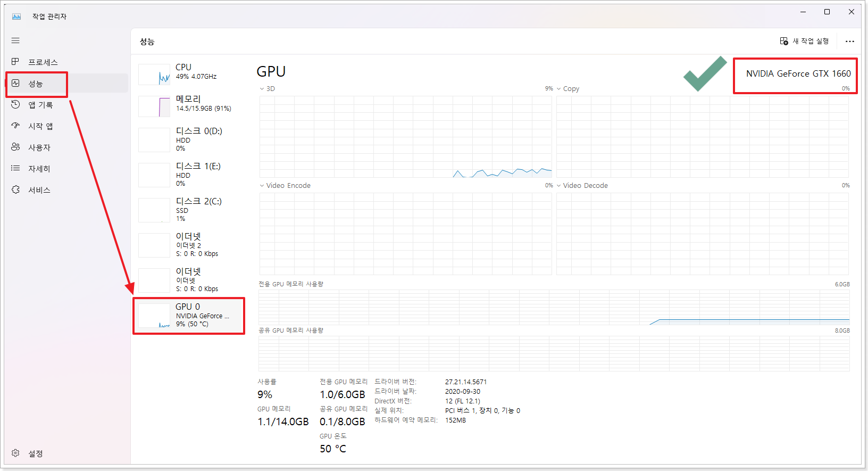The height and width of the screenshot is (471, 868).
Task: Select the 메모리 mini graph thumbnail
Action: (154, 106)
